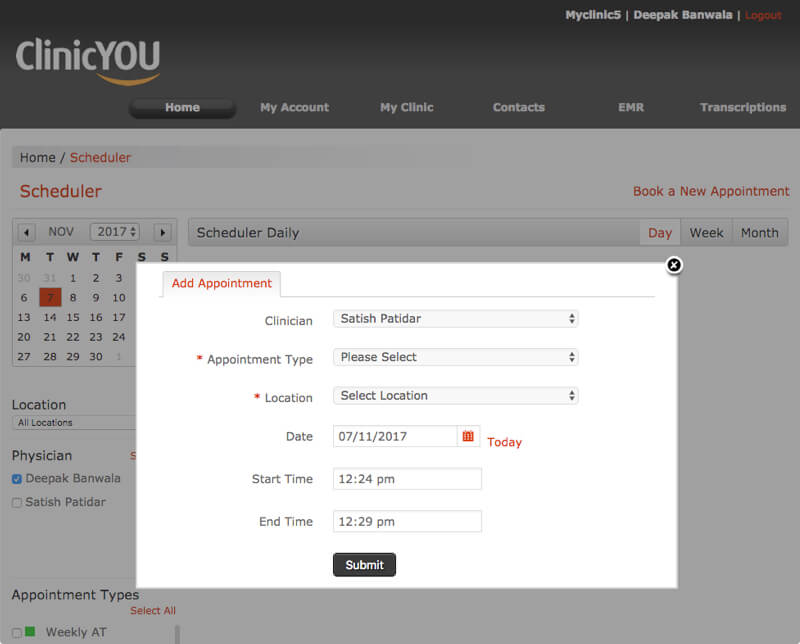The image size is (800, 644).
Task: Expand the Appointment Type dropdown
Action: [455, 357]
